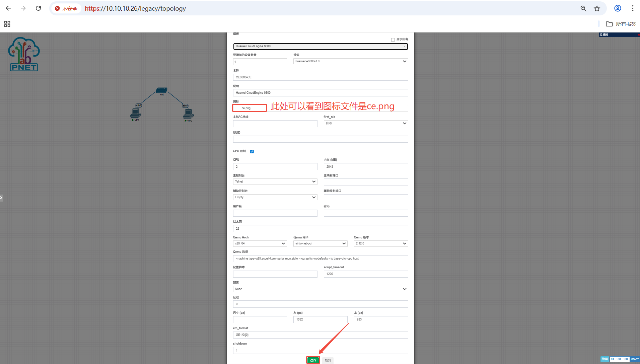Toggle the CPU 限制 checkbox
Screen dimensions: 640x364
coord(252,151)
